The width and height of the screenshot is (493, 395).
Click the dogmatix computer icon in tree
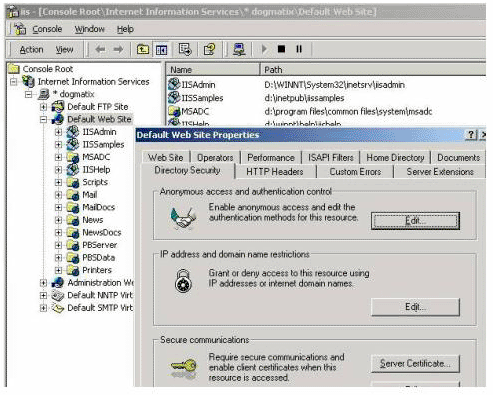click(44, 94)
